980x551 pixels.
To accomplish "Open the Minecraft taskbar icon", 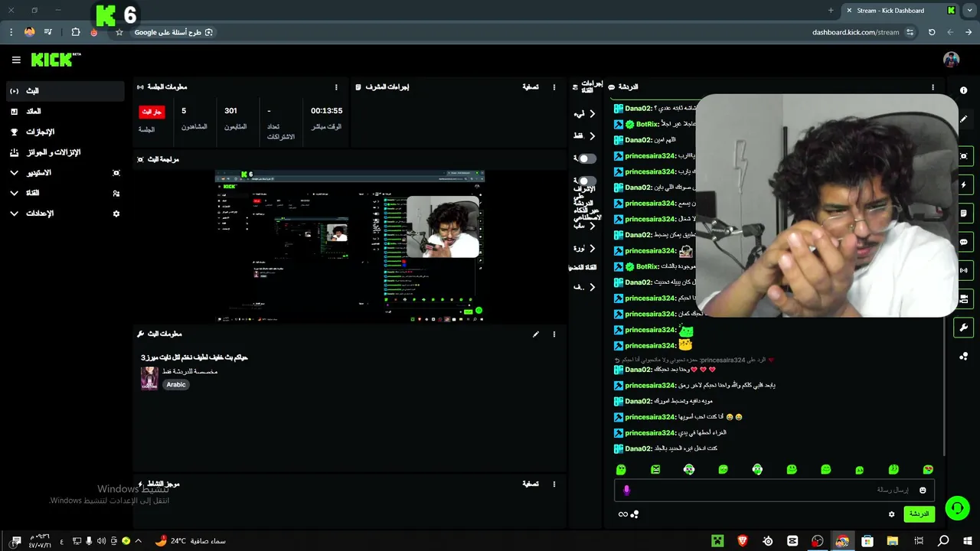I will click(717, 541).
